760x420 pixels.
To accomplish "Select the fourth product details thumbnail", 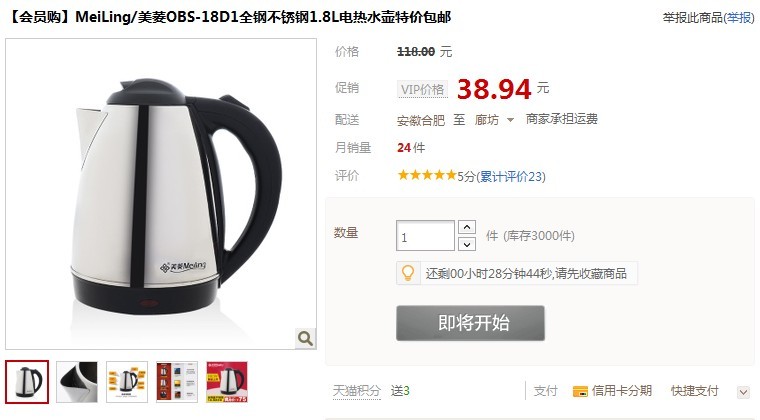I will [x=177, y=382].
